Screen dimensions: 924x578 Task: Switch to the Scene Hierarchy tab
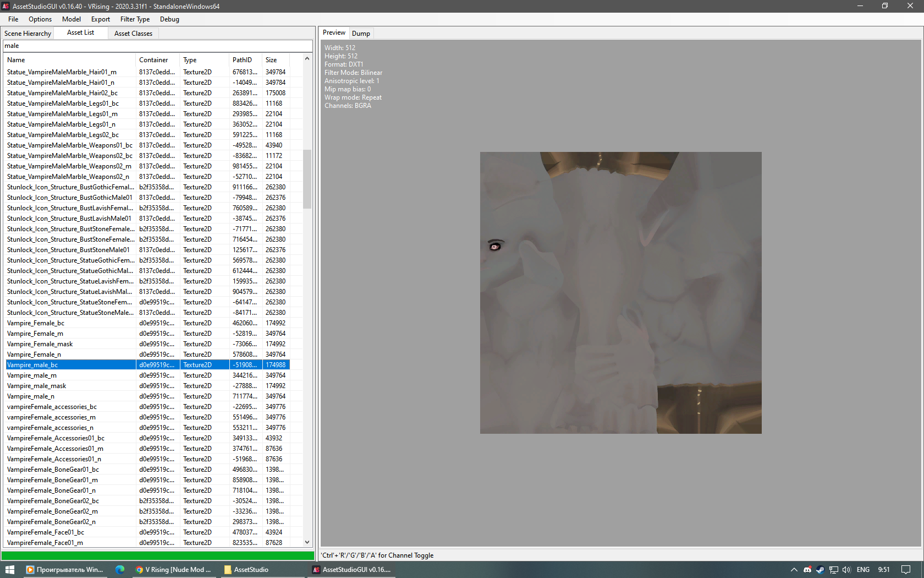(x=28, y=34)
